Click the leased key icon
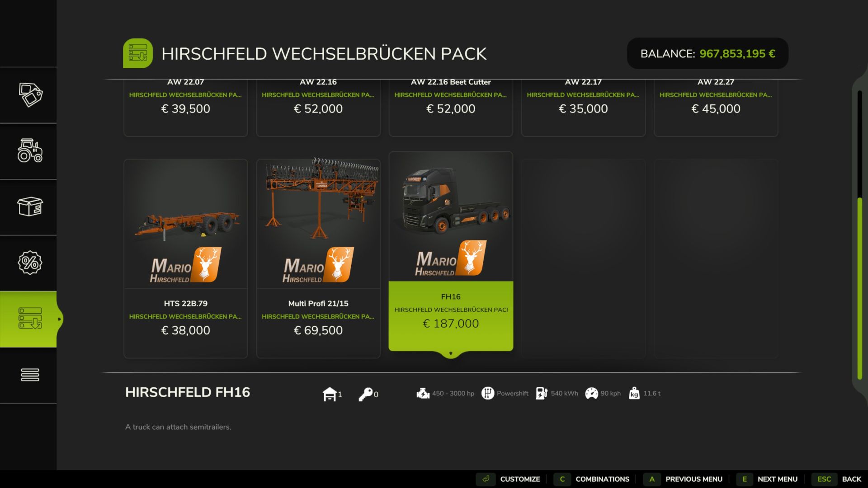The image size is (868, 488). pos(365,394)
